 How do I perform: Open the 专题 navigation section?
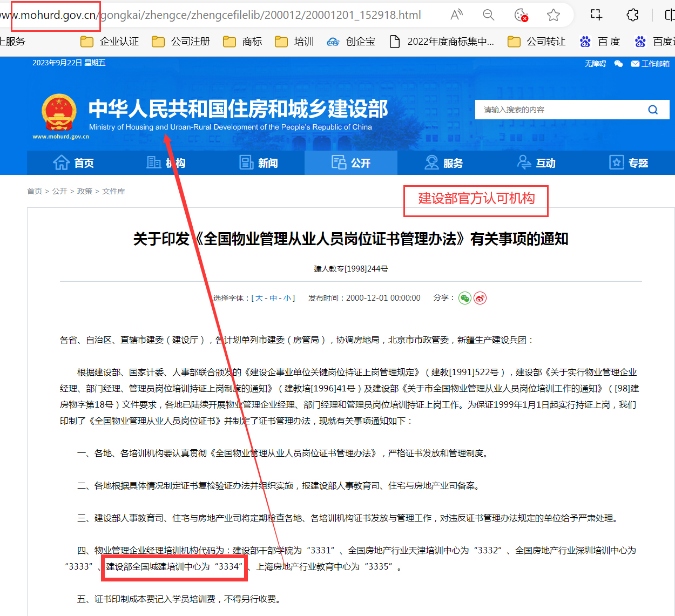[x=629, y=163]
